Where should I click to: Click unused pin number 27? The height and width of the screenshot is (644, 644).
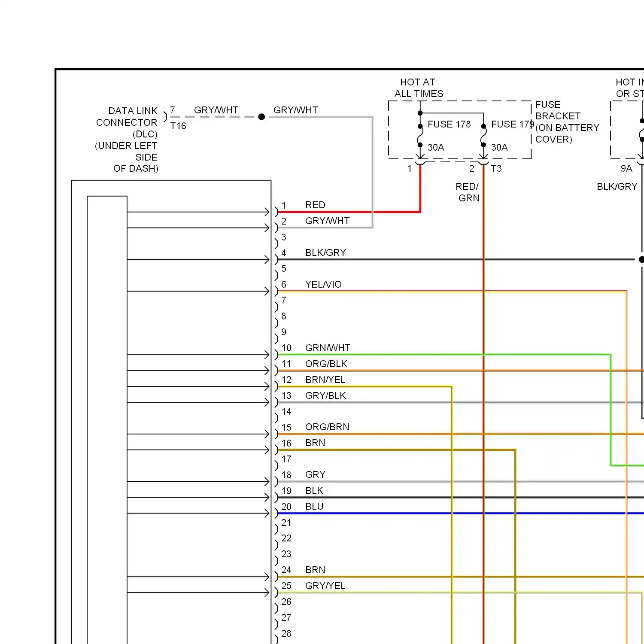click(286, 617)
